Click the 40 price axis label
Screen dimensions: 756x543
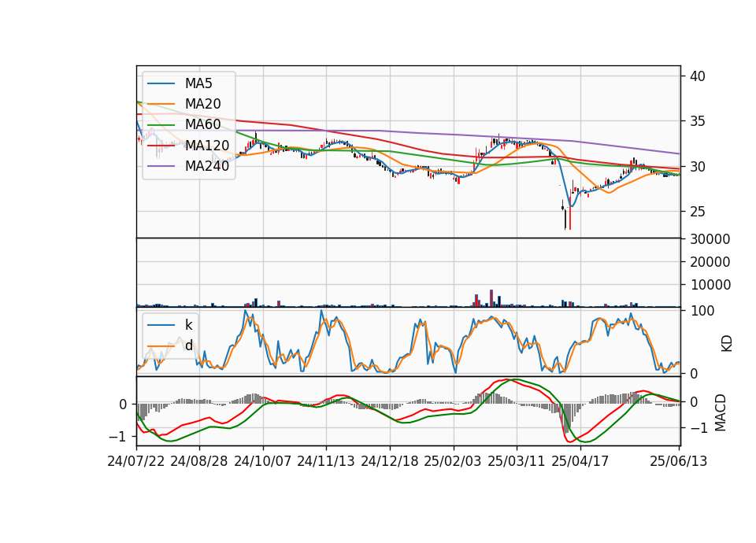pos(697,76)
